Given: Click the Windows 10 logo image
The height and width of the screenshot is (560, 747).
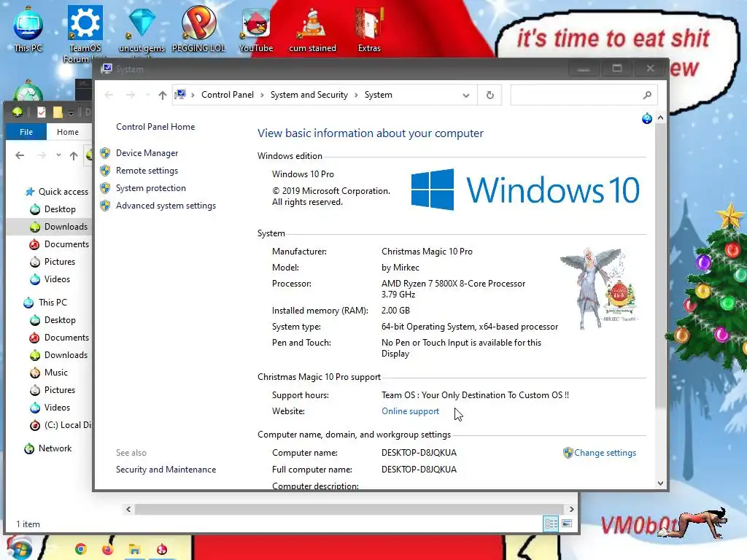Looking at the screenshot, I should 525,190.
